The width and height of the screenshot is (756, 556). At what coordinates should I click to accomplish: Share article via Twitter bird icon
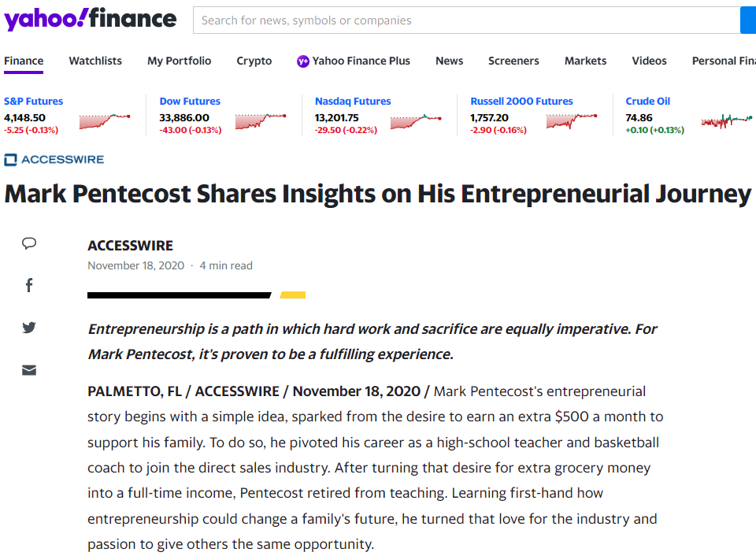pos(29,328)
